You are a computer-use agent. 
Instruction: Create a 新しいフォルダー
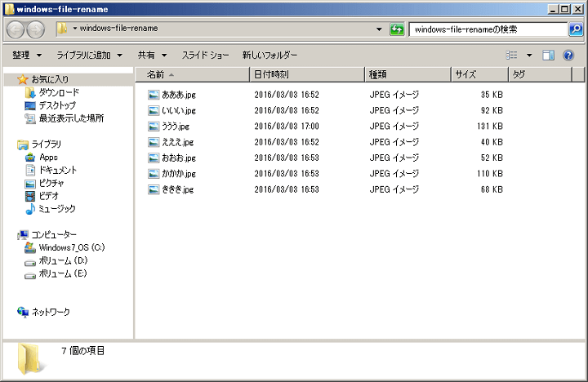269,56
